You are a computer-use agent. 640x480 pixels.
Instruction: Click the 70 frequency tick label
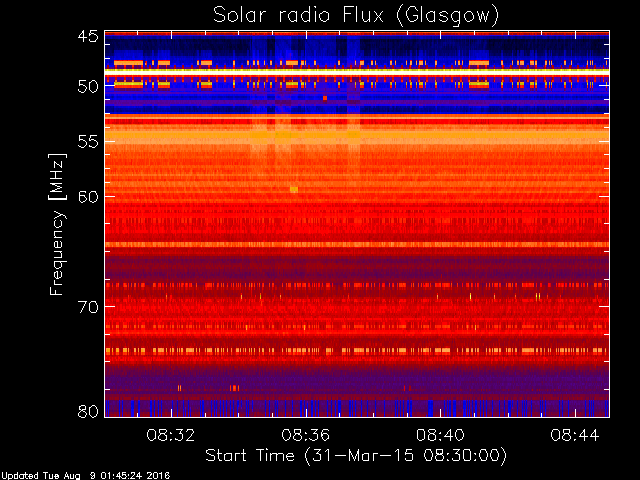tap(88, 307)
